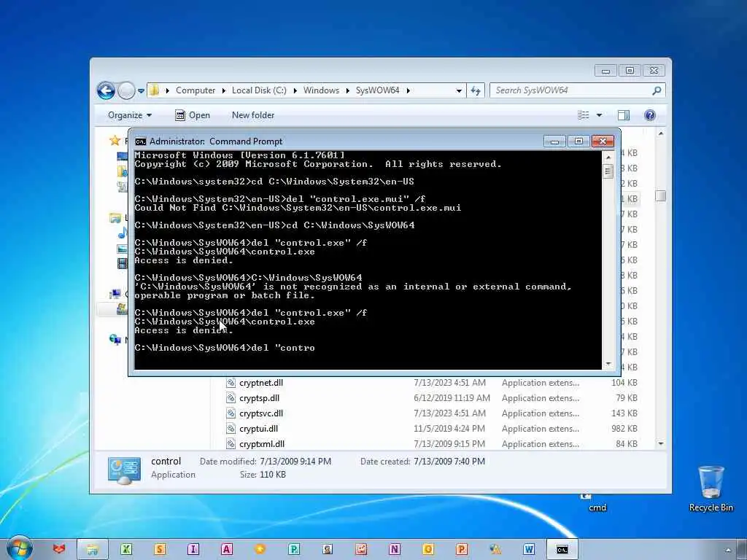Viewport: 747px width, 560px height.
Task: Click the Command Prompt scrollbar thumb
Action: pyautogui.click(x=608, y=171)
